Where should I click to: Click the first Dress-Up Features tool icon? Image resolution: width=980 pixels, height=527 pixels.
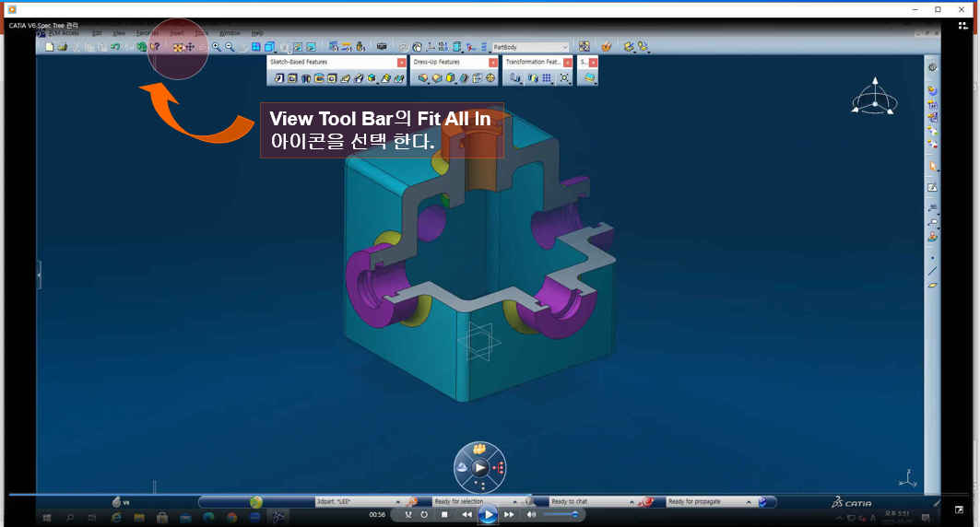click(x=423, y=79)
